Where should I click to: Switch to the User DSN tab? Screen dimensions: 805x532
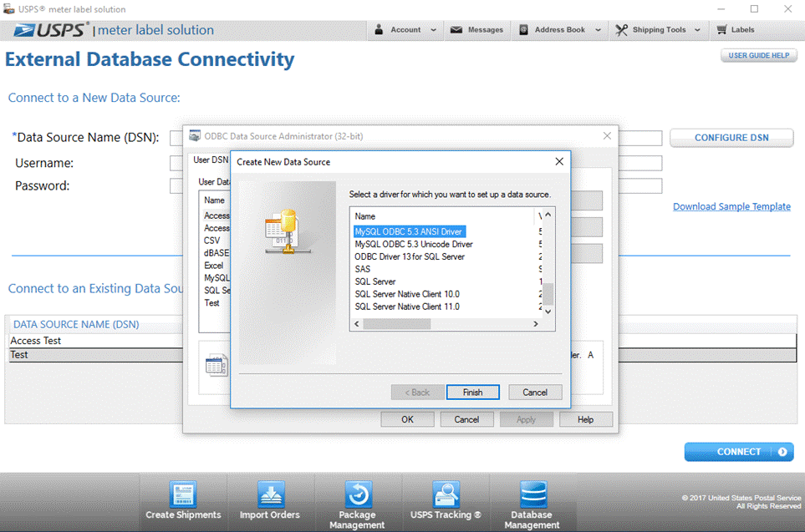211,160
